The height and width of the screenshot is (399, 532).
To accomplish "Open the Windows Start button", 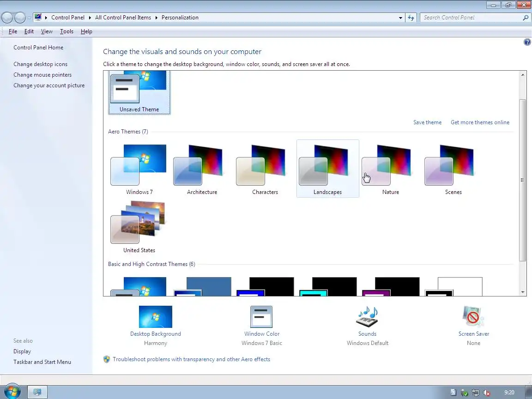I will pyautogui.click(x=12, y=392).
